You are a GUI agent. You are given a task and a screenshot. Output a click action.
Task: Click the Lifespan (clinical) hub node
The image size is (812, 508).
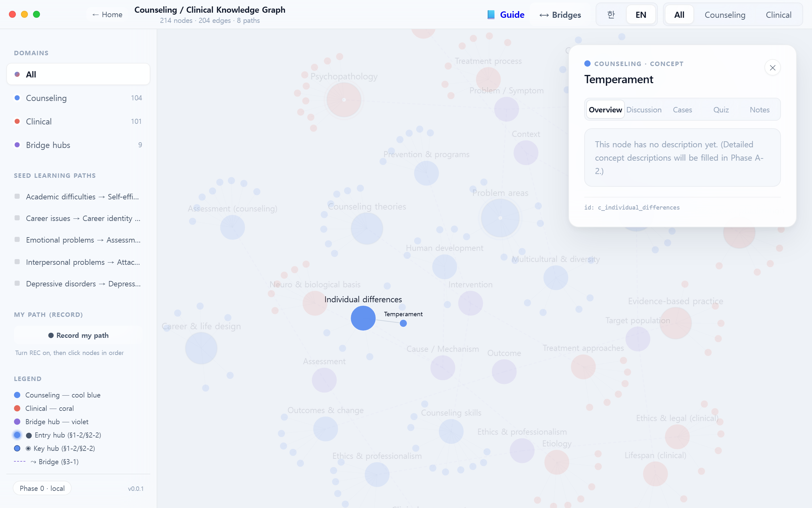pyautogui.click(x=655, y=474)
